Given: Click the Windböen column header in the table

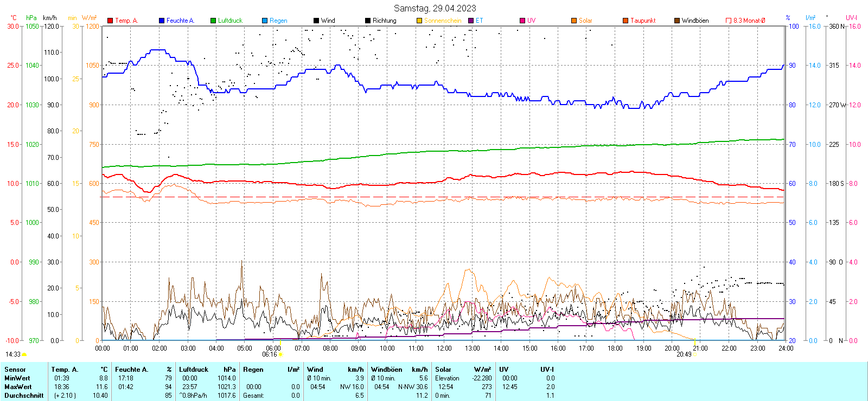Looking at the screenshot, I should (x=387, y=370).
